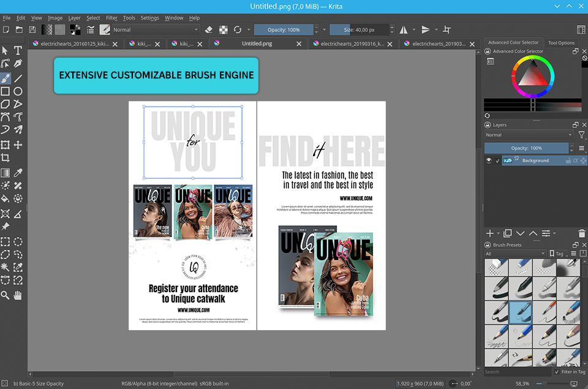The height and width of the screenshot is (389, 588).
Task: Open the Tag button menu
Action: [559, 254]
